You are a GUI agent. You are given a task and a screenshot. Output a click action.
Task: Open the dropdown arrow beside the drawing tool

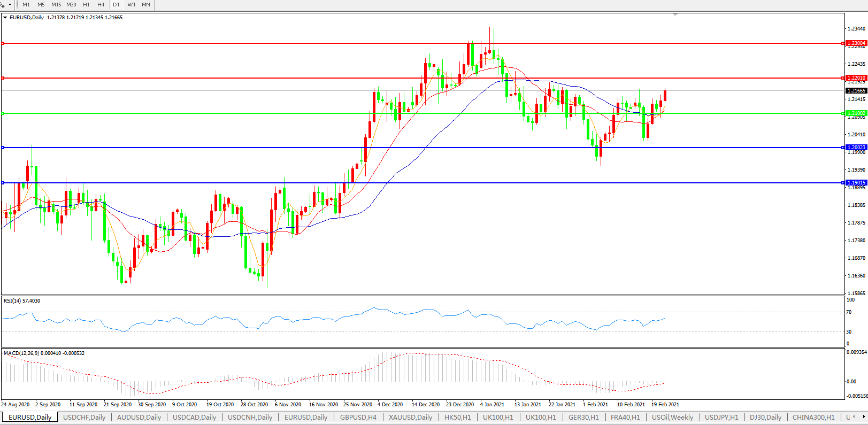pyautogui.click(x=10, y=5)
